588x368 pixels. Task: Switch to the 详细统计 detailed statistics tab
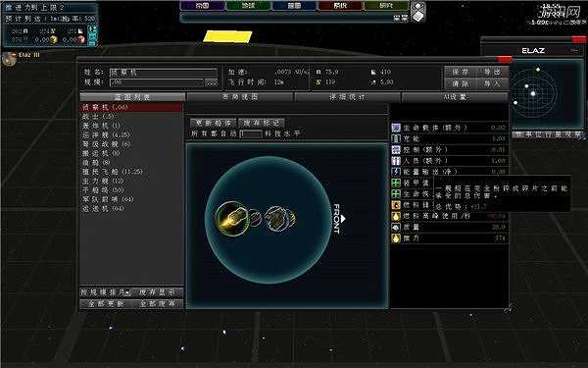(347, 97)
